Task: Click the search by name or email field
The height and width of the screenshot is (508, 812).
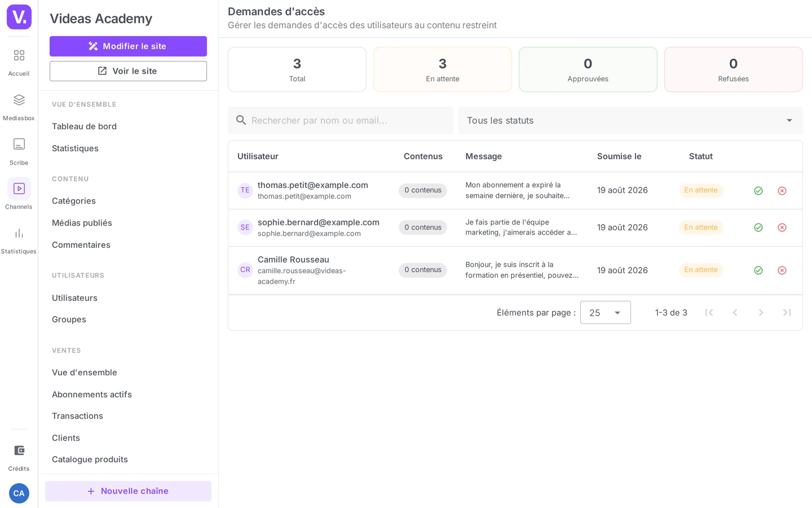Action: click(341, 120)
